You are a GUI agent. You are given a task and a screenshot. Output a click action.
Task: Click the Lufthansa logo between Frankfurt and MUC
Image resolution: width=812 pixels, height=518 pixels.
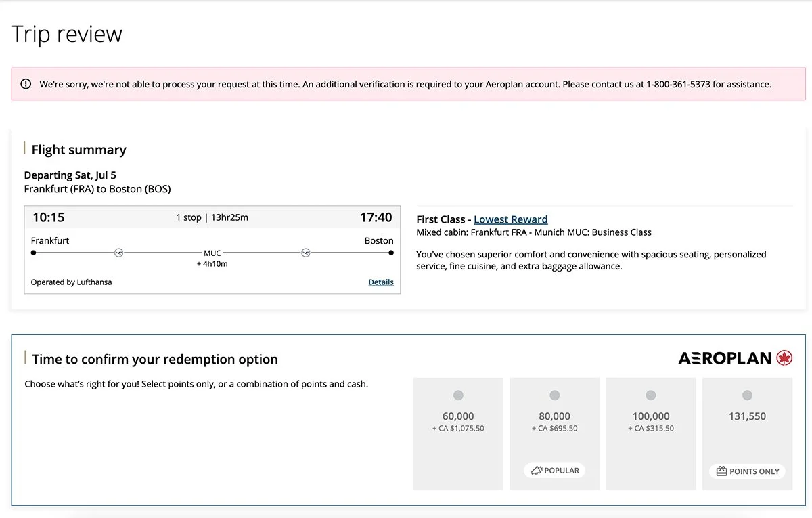120,253
